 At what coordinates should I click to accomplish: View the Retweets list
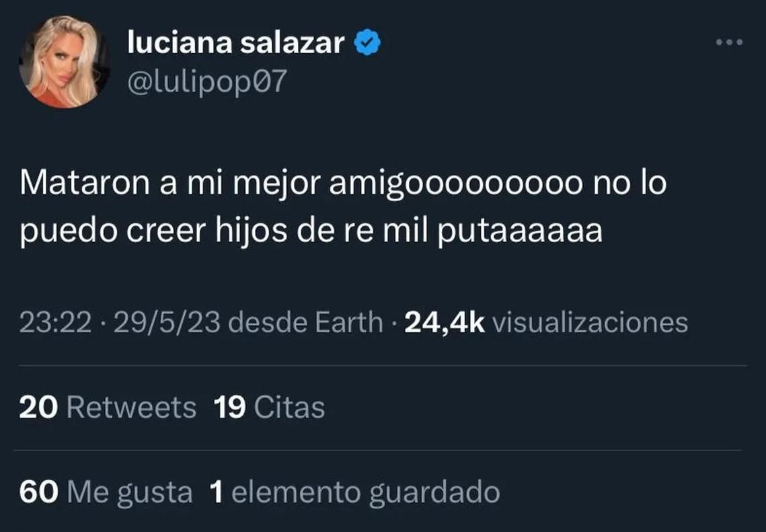pyautogui.click(x=132, y=408)
